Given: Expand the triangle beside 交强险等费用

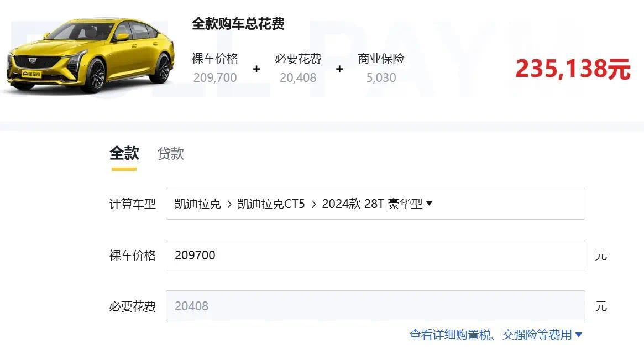Looking at the screenshot, I should pos(579,335).
